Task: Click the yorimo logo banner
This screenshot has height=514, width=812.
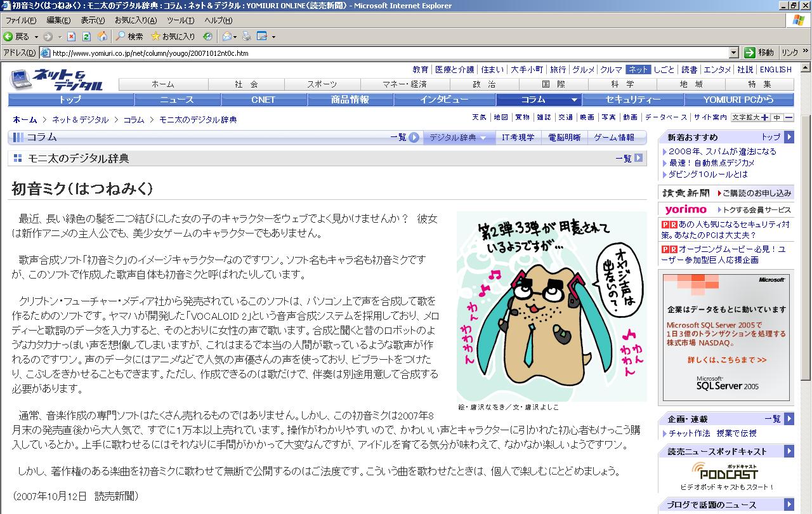Action: (x=686, y=209)
